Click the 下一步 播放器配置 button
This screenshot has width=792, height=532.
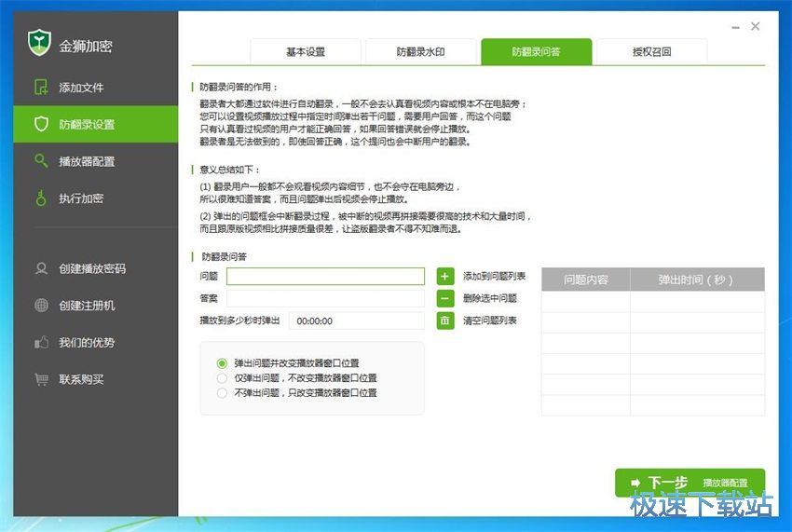point(690,483)
